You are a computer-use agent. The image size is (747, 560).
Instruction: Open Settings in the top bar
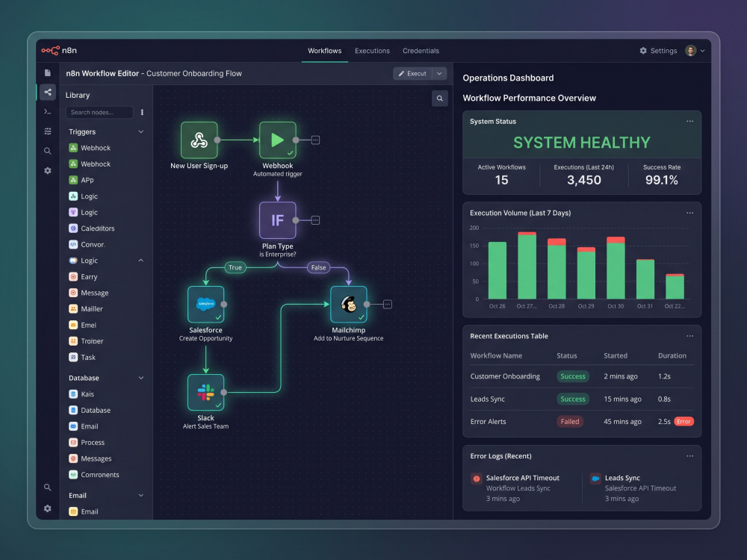658,51
